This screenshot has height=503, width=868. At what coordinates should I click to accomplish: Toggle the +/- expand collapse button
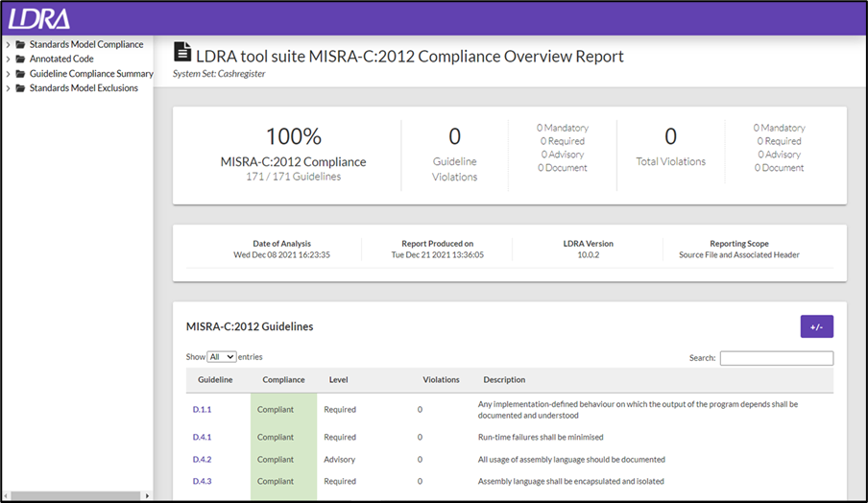coord(816,326)
